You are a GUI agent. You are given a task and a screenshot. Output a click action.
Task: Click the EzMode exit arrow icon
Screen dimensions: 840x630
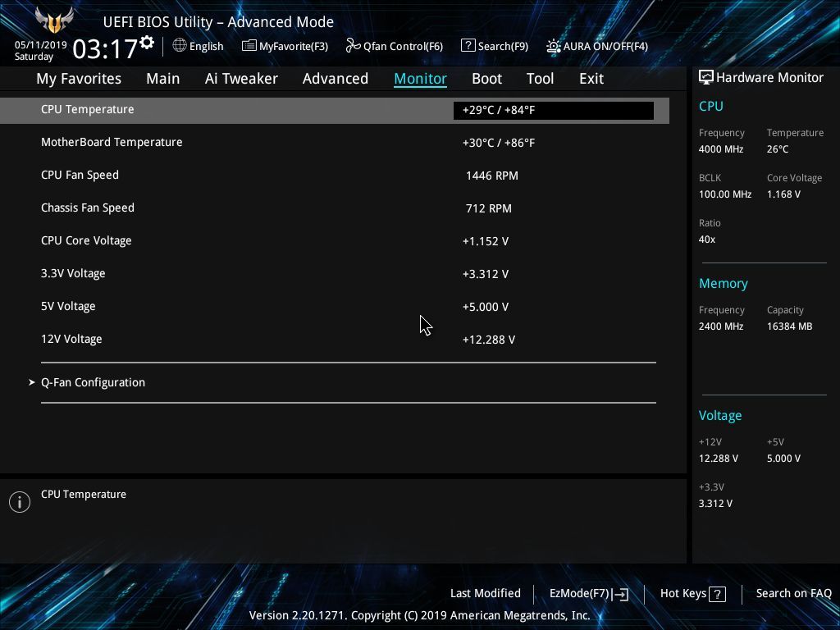[620, 594]
